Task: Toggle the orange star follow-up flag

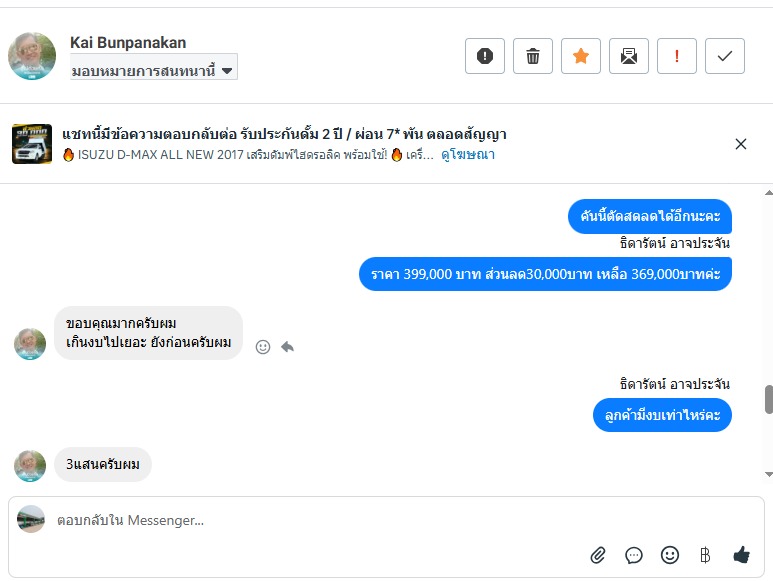Action: pos(581,56)
